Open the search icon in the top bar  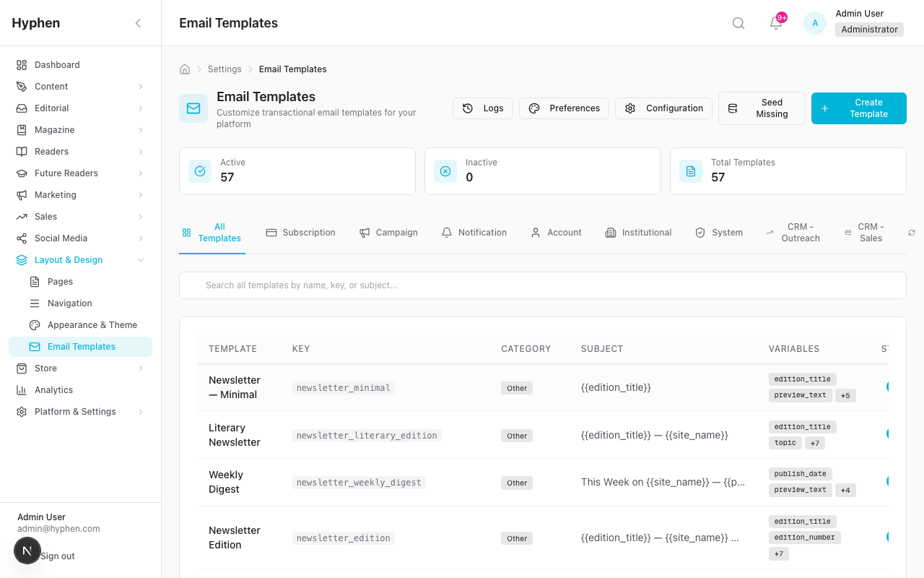click(x=738, y=22)
